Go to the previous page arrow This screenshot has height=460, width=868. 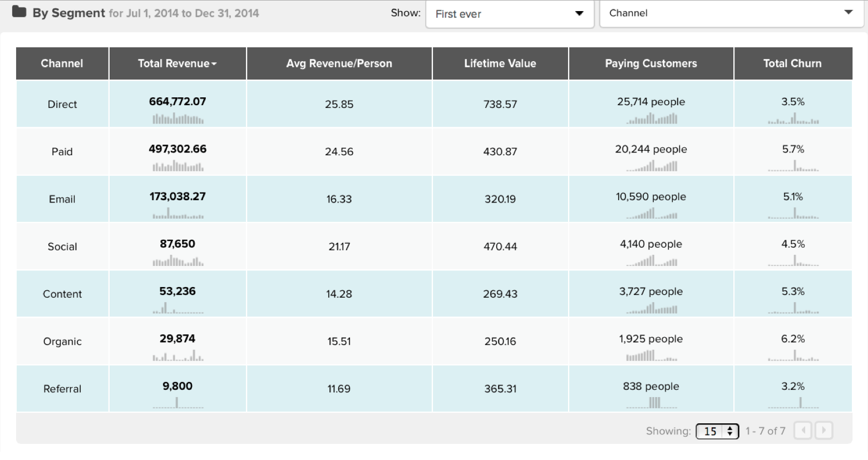[x=803, y=431]
